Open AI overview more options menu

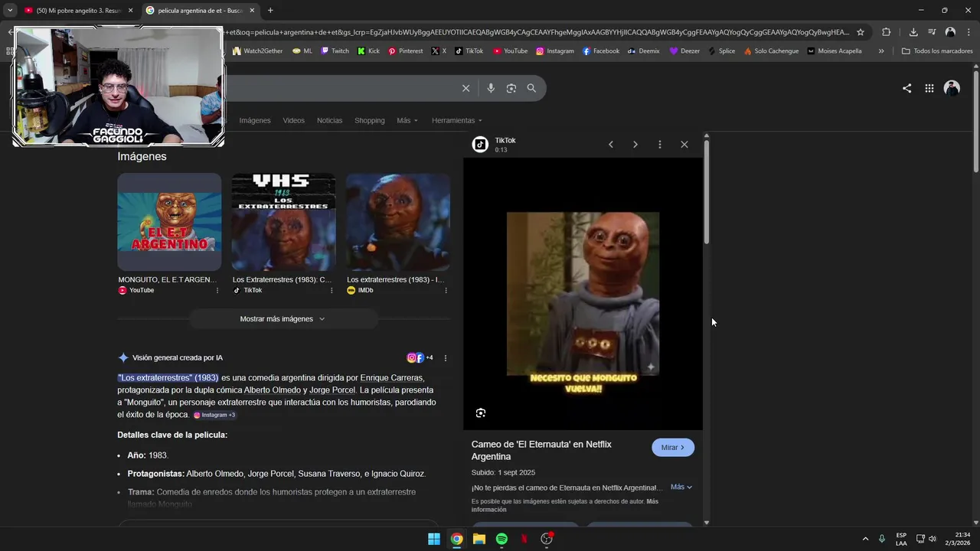(x=446, y=358)
